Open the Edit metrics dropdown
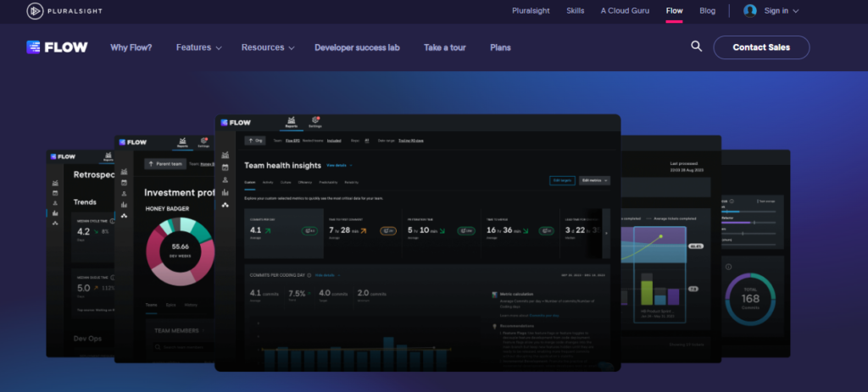 tap(594, 181)
